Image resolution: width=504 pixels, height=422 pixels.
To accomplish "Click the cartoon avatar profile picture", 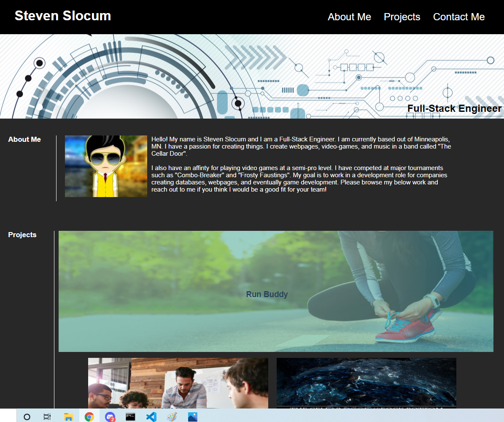I will coord(106,166).
